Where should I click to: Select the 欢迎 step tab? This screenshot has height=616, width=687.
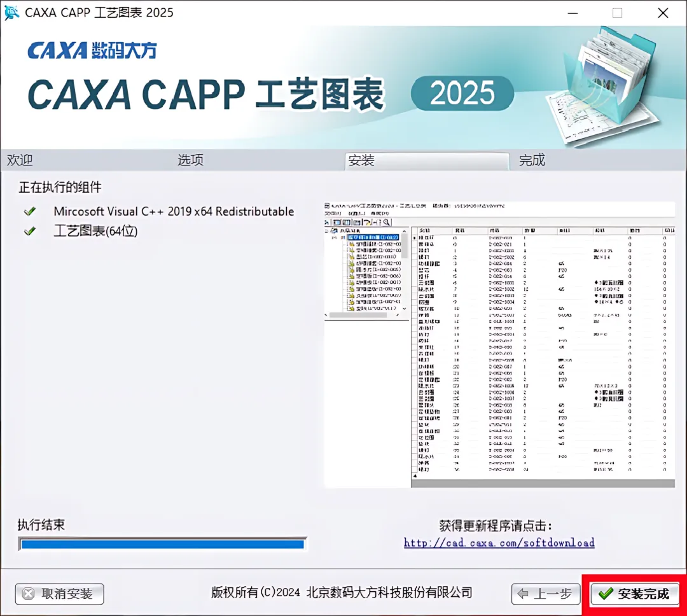click(20, 160)
